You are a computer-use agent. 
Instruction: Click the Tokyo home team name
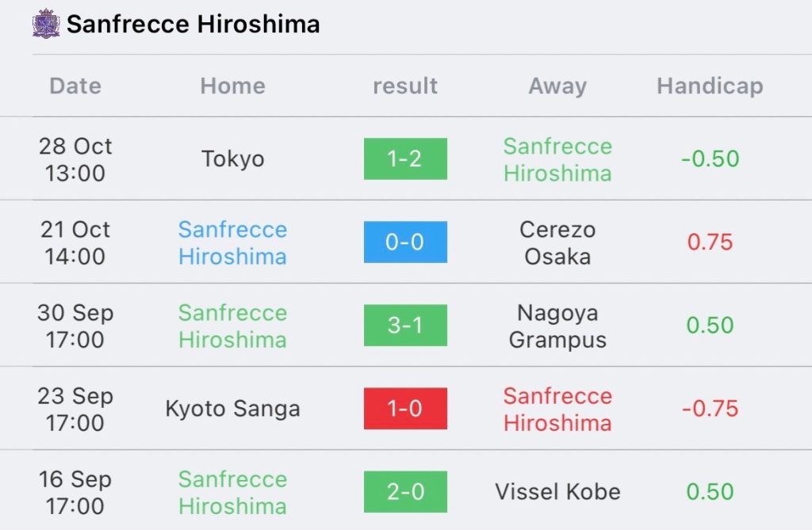click(233, 159)
